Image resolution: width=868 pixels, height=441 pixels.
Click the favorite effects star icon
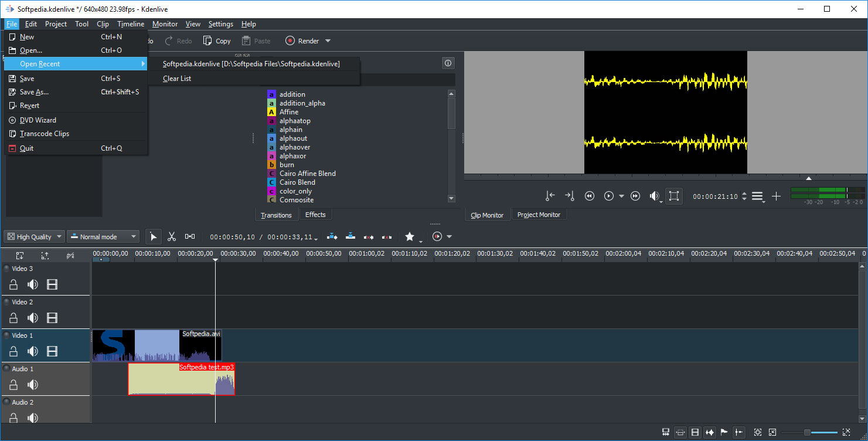click(410, 236)
